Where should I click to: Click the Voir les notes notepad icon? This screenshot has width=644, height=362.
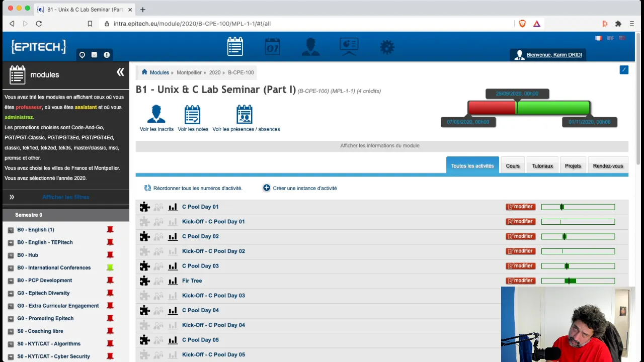(192, 114)
